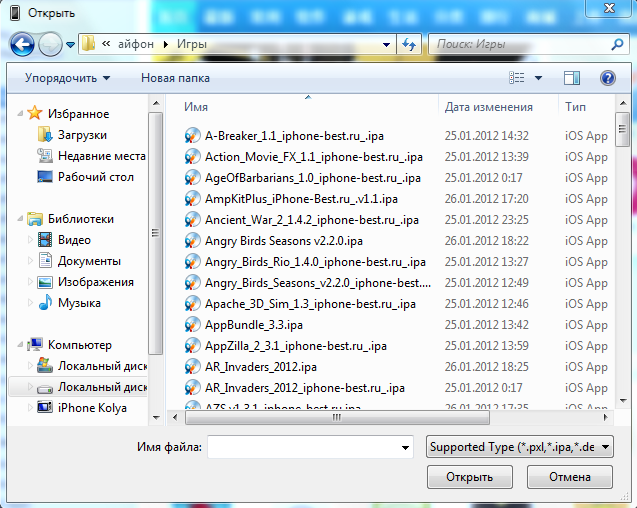Click file list scrollbar down arrow
Screen dimensions: 637x508
click(x=623, y=401)
